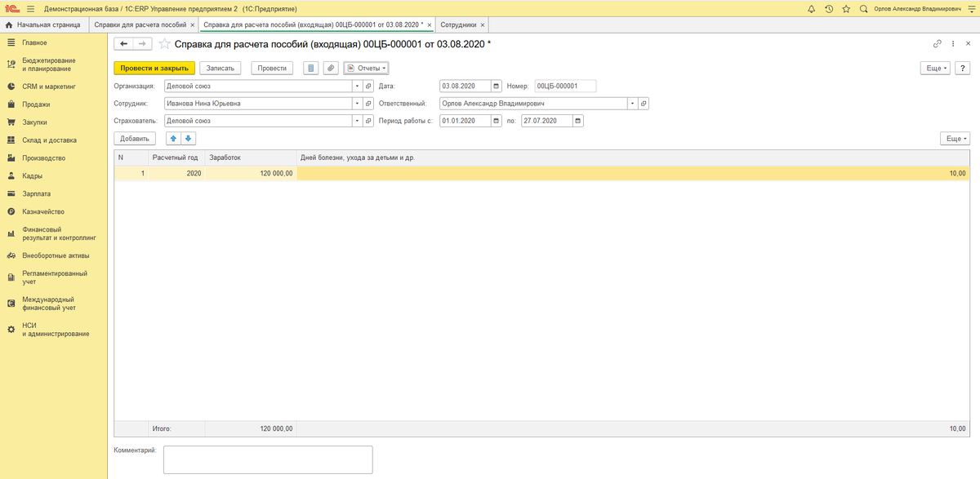
Task: Open Склад и доставка section
Action: tap(53, 140)
